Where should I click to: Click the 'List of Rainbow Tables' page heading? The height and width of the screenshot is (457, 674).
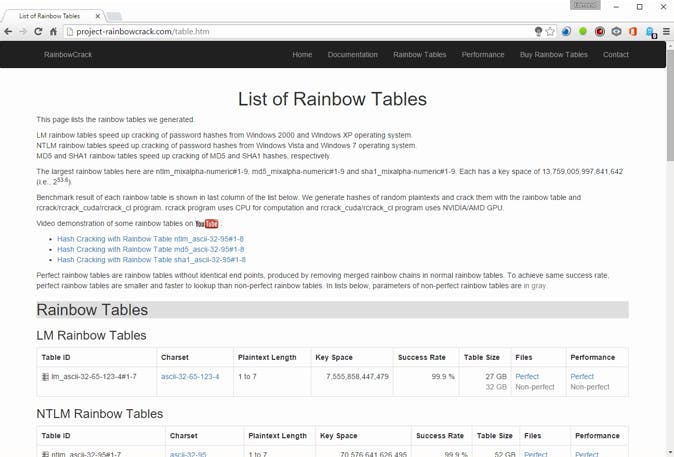point(332,99)
